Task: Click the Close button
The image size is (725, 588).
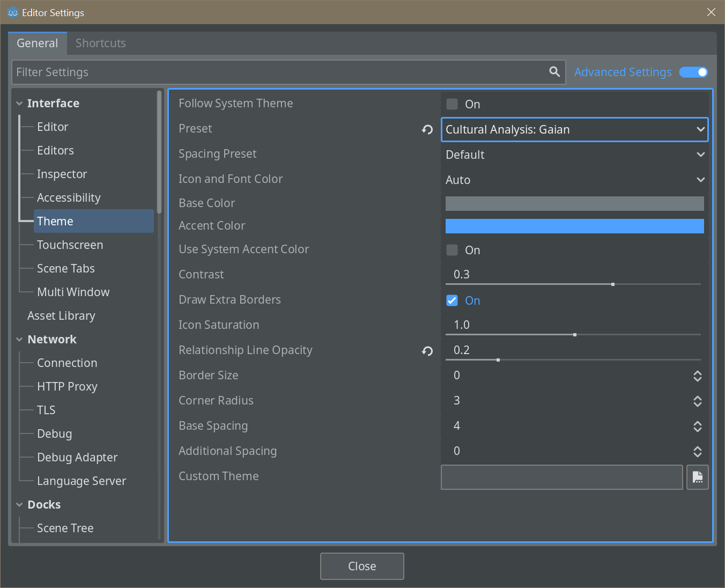Action: tap(362, 566)
